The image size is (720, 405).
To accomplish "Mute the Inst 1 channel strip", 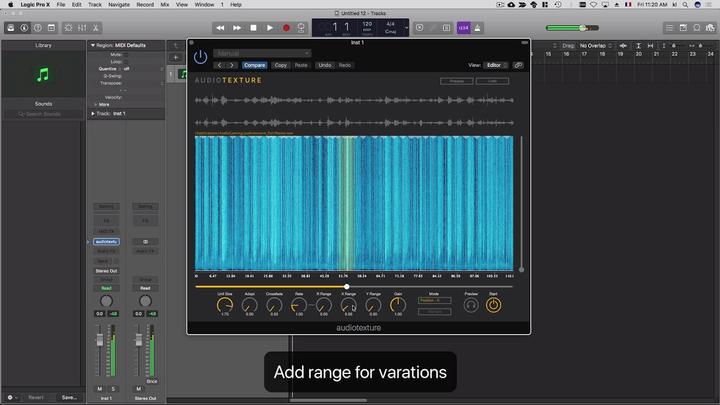I will pyautogui.click(x=100, y=389).
